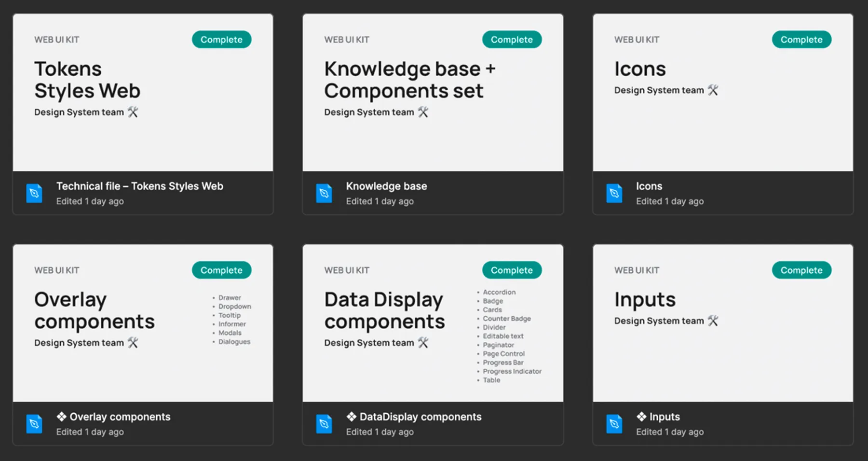This screenshot has width=868, height=461.
Task: Click the Complete badge on Tokens Styles Web card
Action: pos(222,40)
